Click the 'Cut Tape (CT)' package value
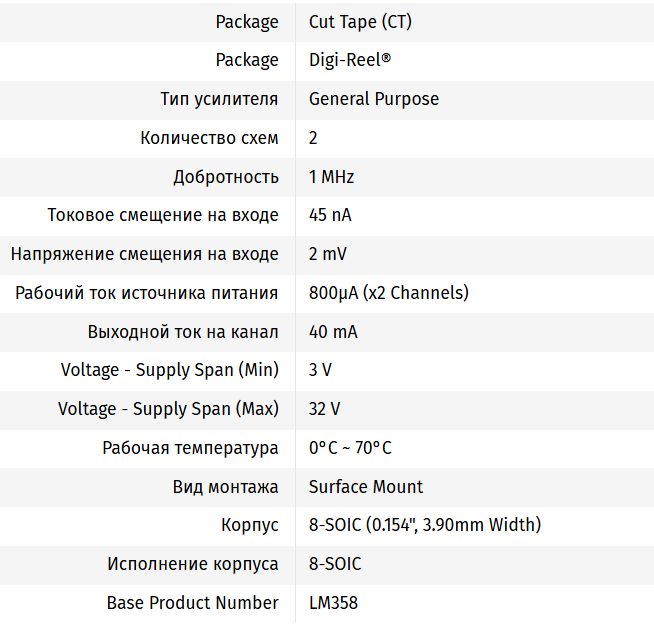The height and width of the screenshot is (634, 654). point(360,21)
